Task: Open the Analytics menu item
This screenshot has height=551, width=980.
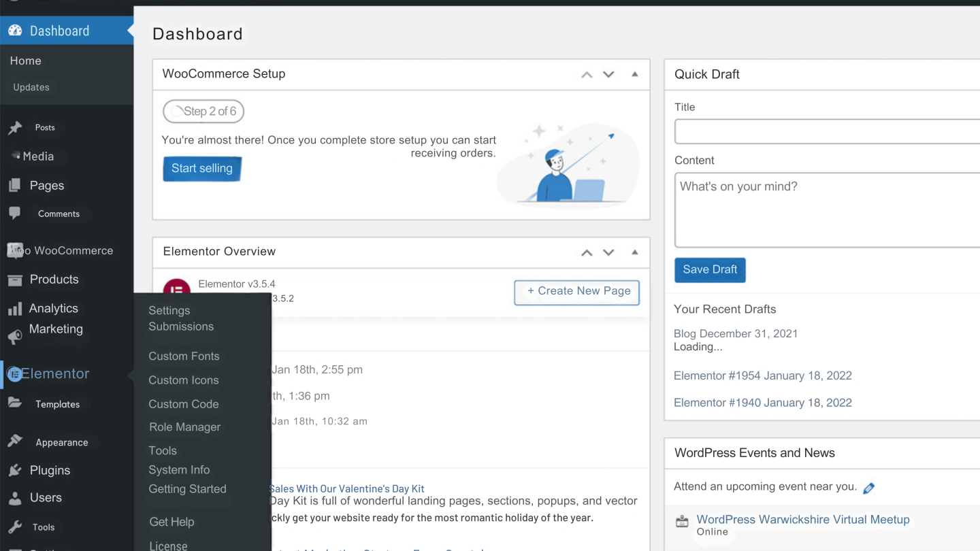Action: click(54, 308)
